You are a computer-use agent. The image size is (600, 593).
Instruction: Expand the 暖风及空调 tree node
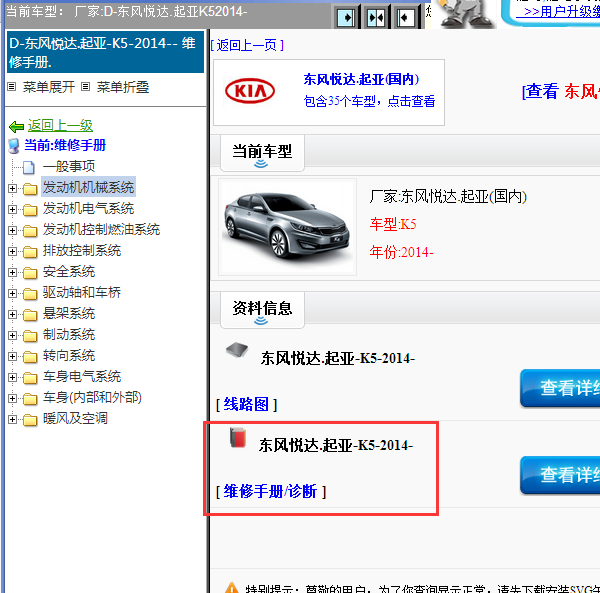click(x=12, y=419)
